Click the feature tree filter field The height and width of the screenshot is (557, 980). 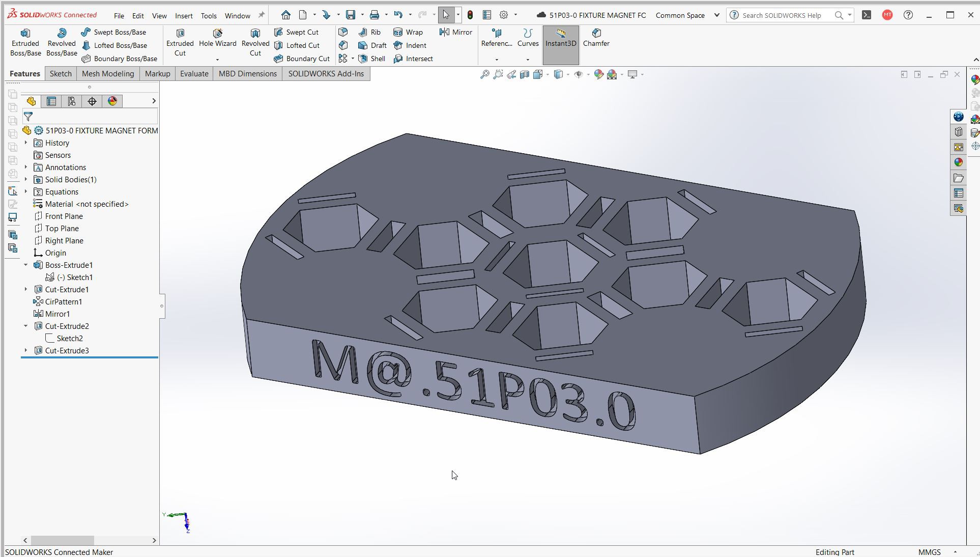tap(90, 117)
